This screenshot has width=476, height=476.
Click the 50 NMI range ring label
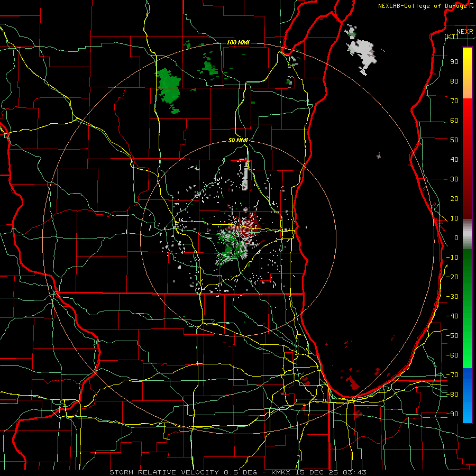238,140
